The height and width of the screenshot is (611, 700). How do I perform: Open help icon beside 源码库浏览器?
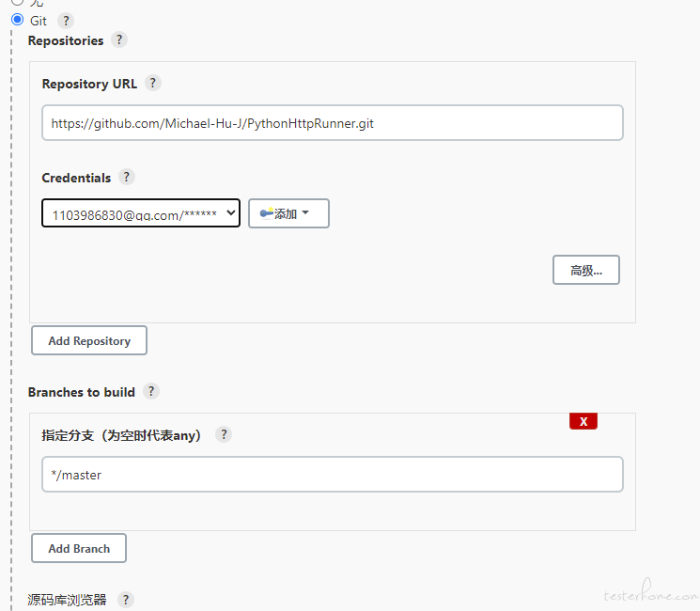tap(126, 600)
